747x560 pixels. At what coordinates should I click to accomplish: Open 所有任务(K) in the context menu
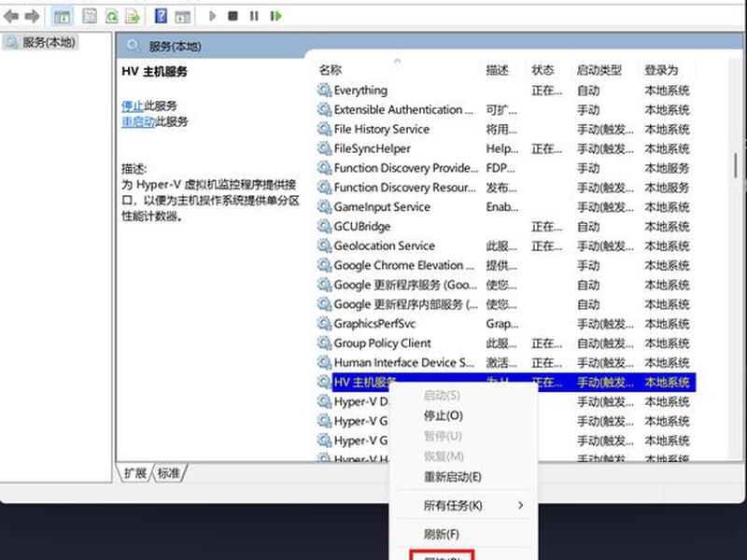(453, 505)
